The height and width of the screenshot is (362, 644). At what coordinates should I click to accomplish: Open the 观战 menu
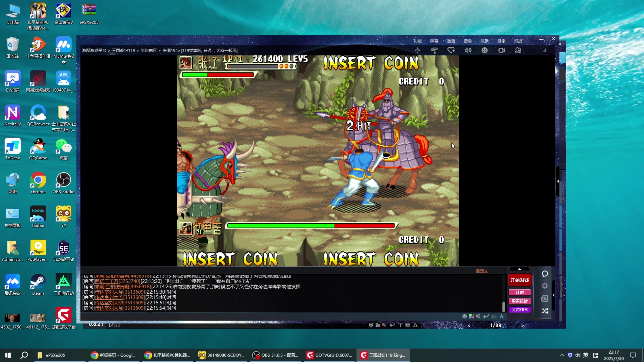pyautogui.click(x=518, y=41)
